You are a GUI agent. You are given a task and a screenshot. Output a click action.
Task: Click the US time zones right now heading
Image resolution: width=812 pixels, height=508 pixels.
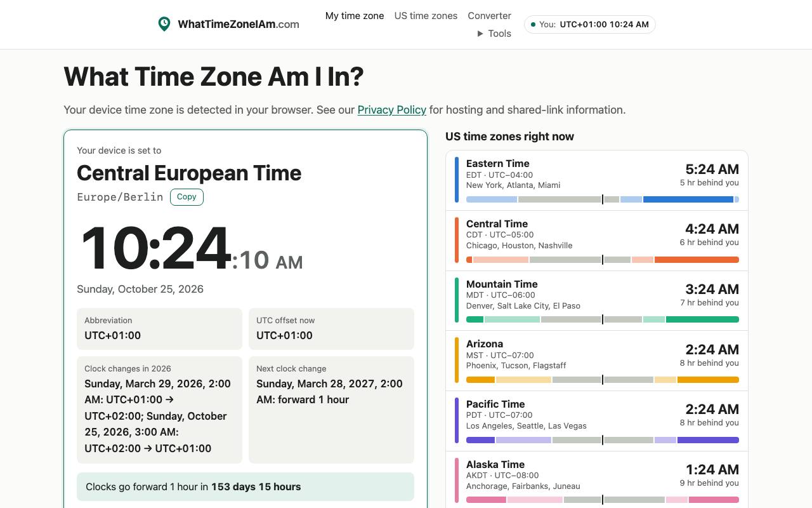pos(509,137)
